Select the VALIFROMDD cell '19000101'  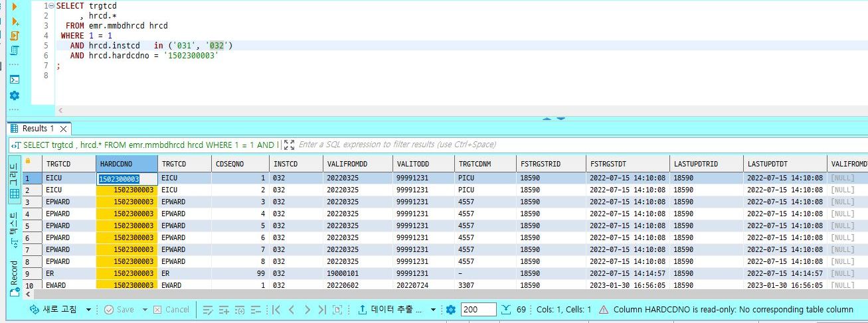tap(357, 273)
